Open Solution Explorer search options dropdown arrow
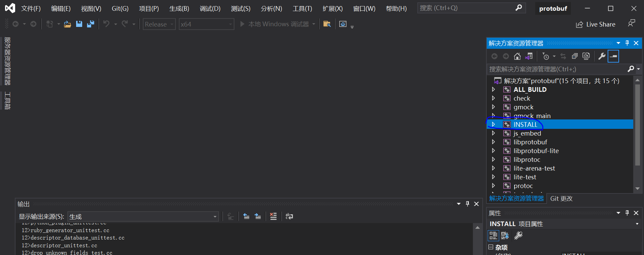The height and width of the screenshot is (255, 644). (638, 69)
